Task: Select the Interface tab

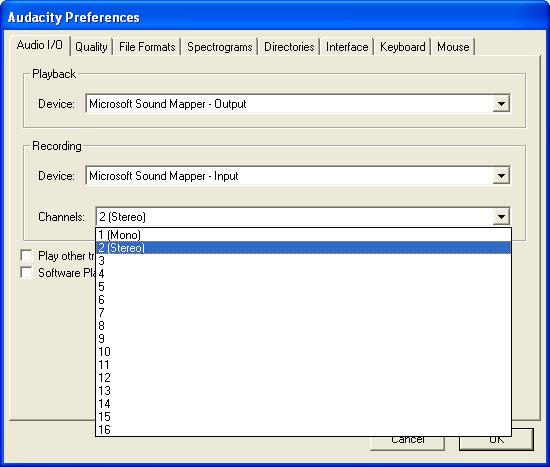Action: point(347,47)
